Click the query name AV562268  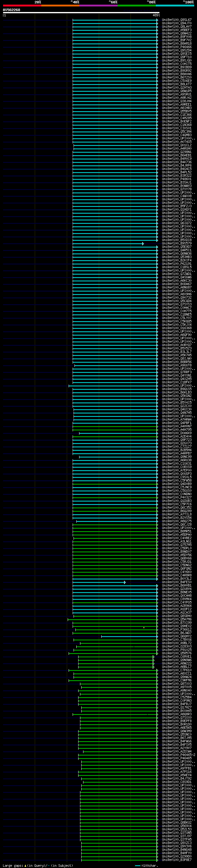(x=11, y=10)
